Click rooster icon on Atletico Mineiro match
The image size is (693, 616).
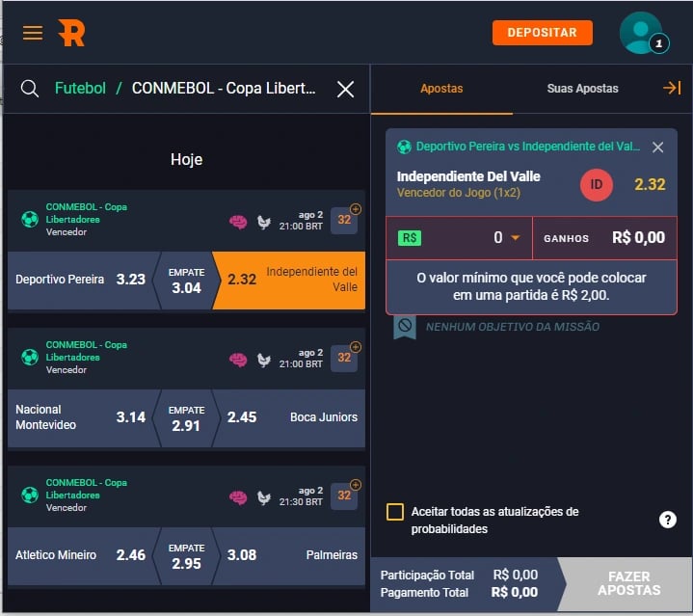263,497
